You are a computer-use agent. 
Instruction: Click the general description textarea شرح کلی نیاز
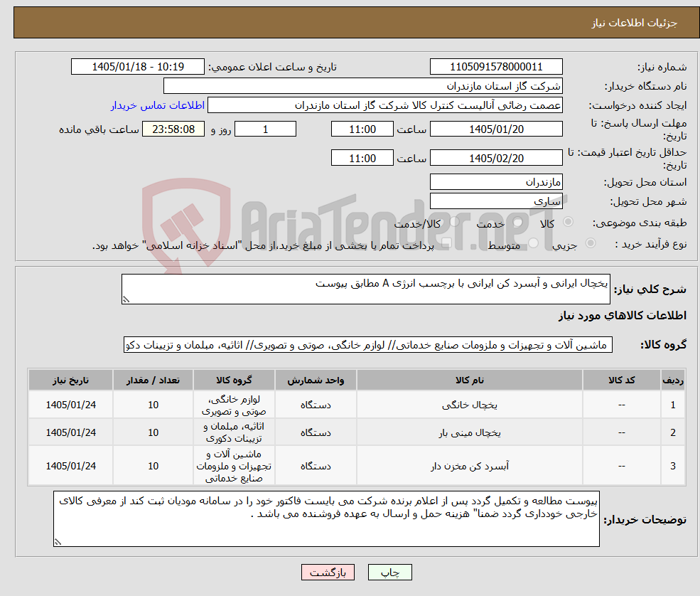(365, 289)
